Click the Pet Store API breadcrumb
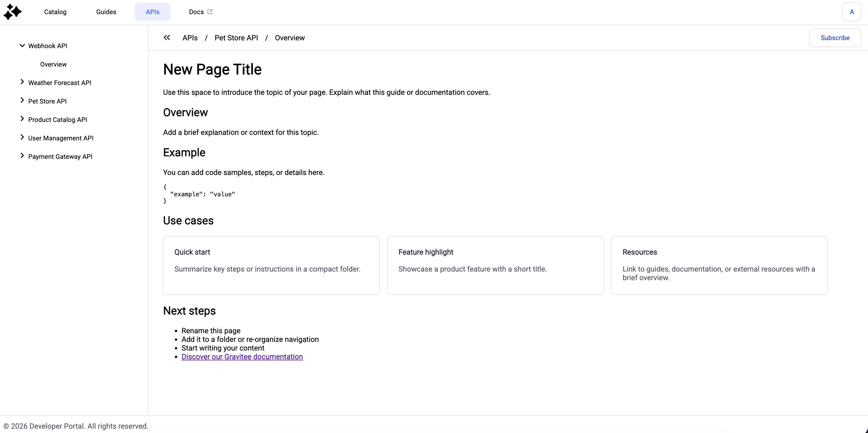 pos(236,38)
